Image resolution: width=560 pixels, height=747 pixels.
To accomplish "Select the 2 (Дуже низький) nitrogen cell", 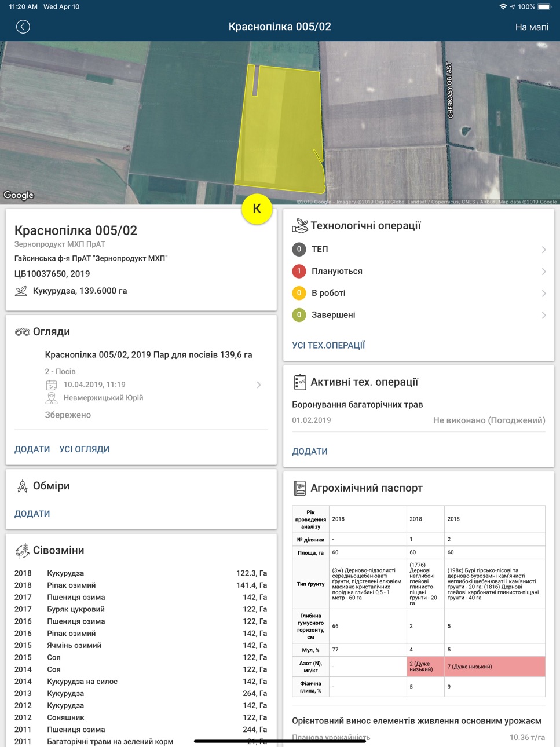I will [x=426, y=667].
